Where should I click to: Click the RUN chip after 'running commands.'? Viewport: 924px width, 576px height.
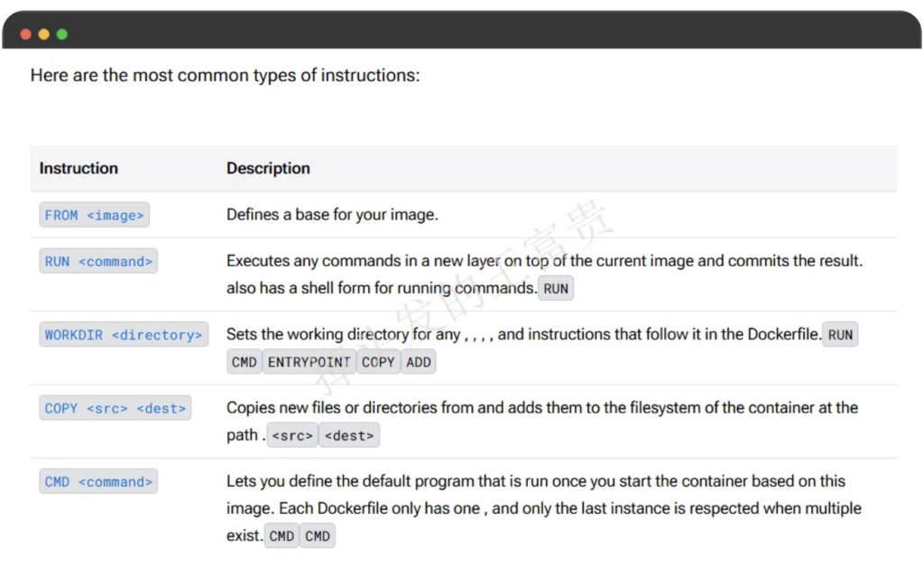point(556,289)
